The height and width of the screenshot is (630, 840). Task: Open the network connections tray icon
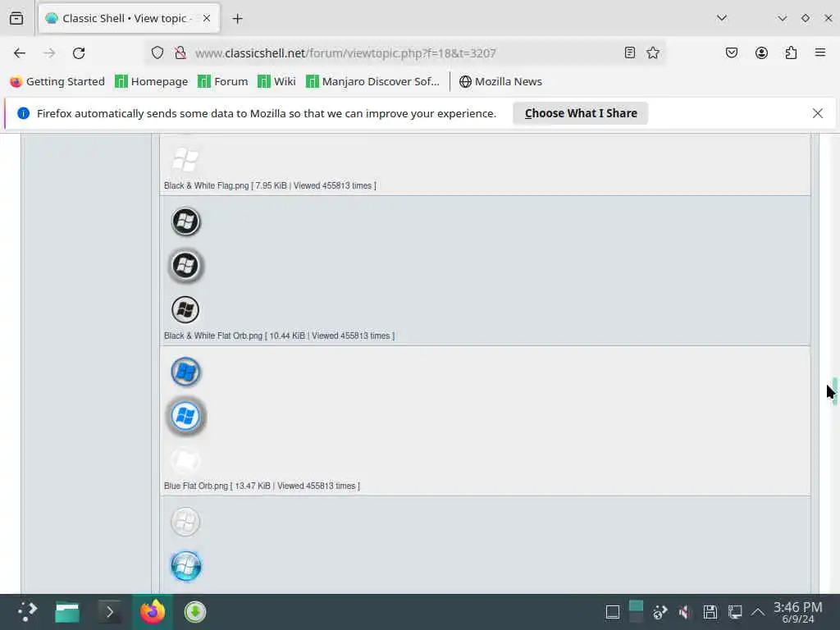[734, 612]
